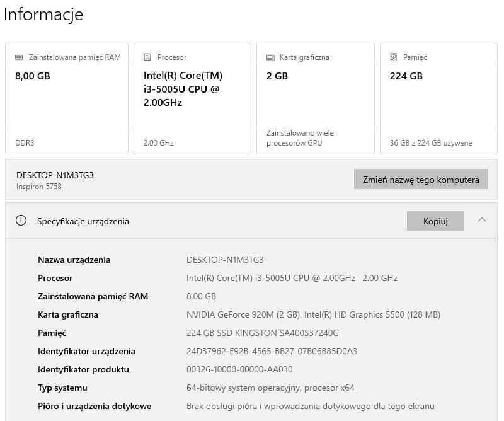Click the Identyfikator produktu value
This screenshot has width=504, height=421.
(239, 369)
